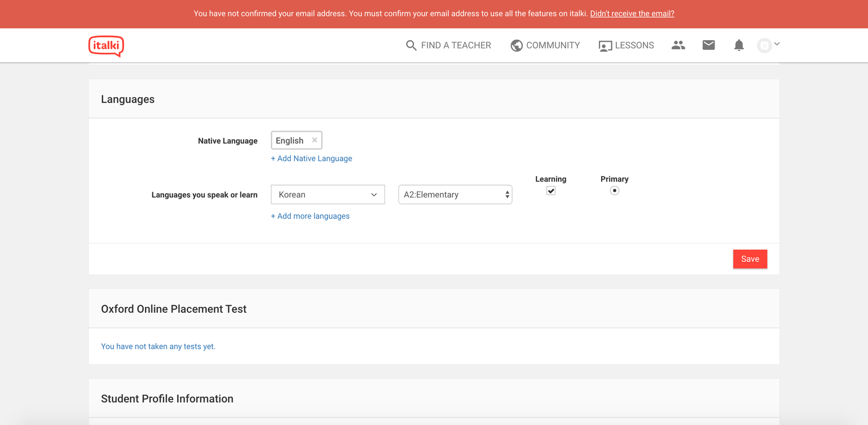Click Add Native Language link

click(311, 158)
